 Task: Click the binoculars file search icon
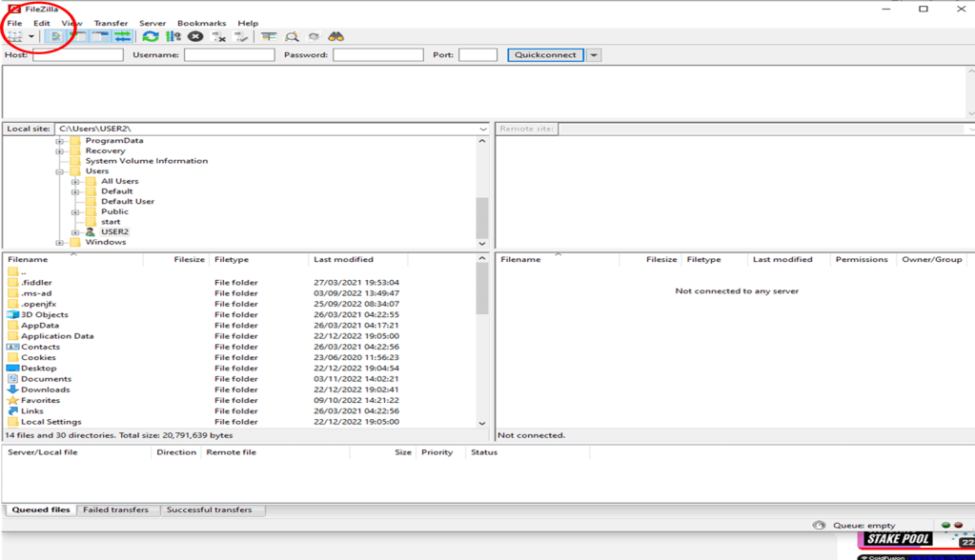[336, 37]
